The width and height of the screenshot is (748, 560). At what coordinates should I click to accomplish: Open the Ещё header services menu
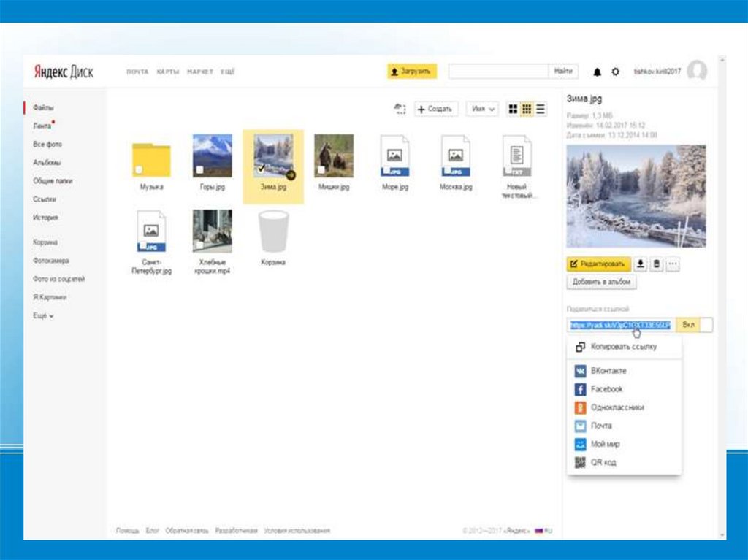click(228, 72)
